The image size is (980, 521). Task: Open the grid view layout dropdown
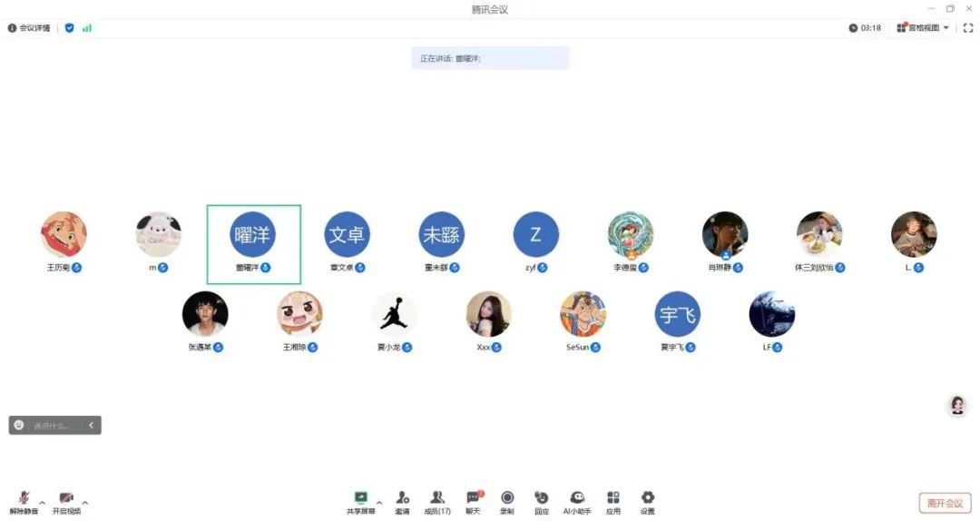tap(923, 27)
